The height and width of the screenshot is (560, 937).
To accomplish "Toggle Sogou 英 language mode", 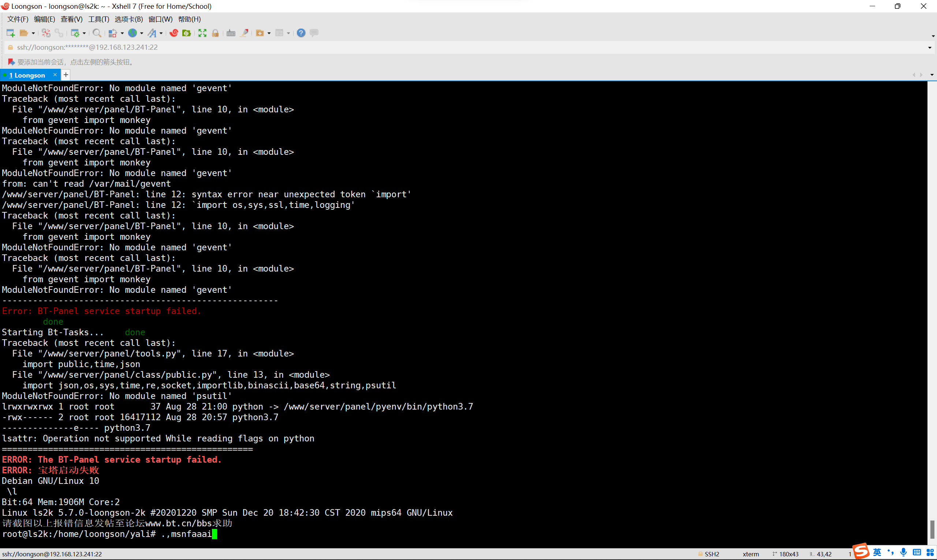I will pos(877,552).
